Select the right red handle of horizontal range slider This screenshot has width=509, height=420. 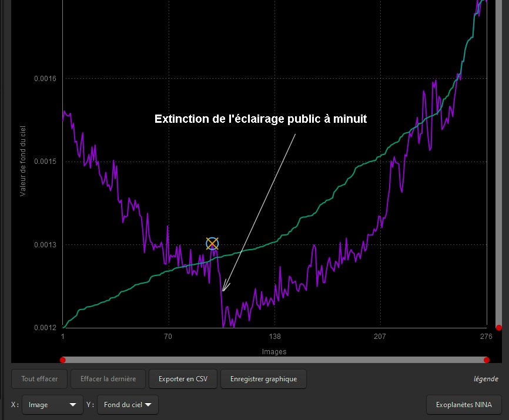pos(486,360)
